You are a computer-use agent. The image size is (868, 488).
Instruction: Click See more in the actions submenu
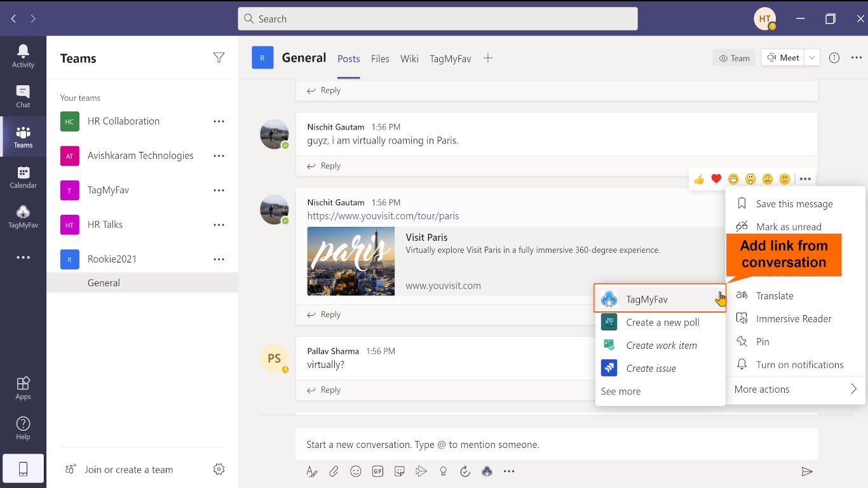621,391
